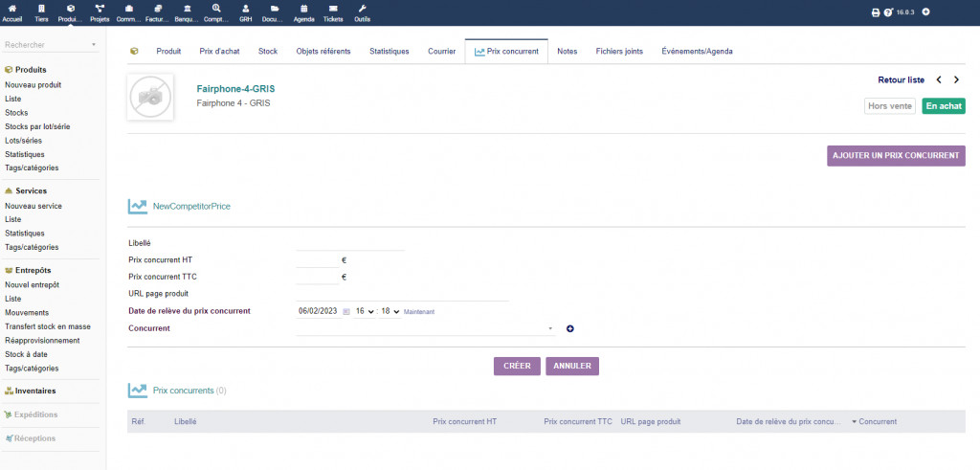This screenshot has width=980, height=470.
Task: Open Mouvements in sidebar
Action: (x=25, y=312)
